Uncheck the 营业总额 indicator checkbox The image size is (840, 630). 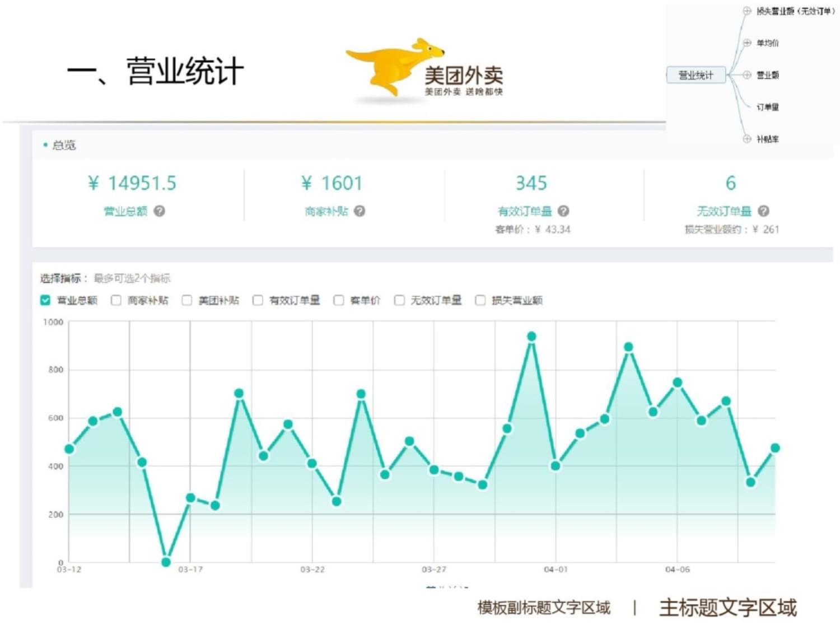click(45, 300)
